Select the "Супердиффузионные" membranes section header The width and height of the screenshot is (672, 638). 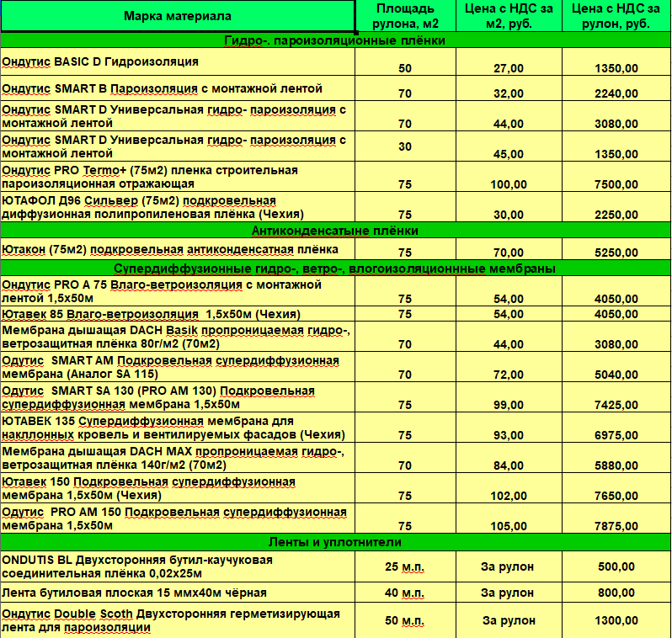click(335, 268)
